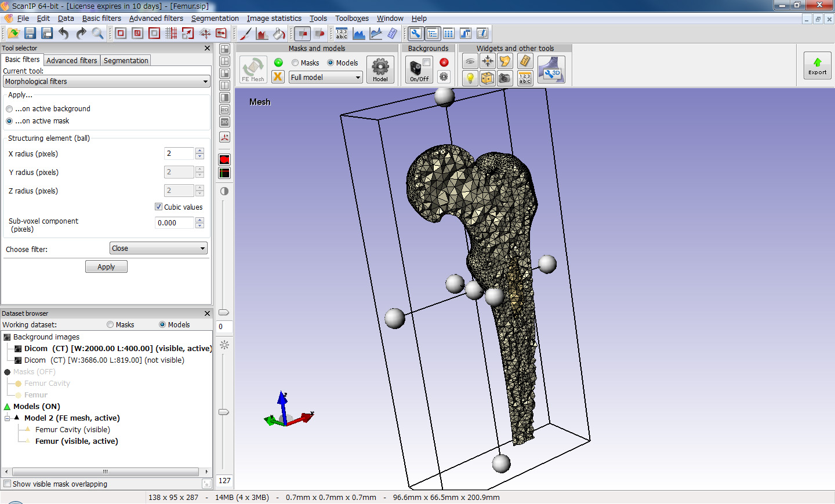Image resolution: width=835 pixels, height=504 pixels.
Task: Click the camera snapshot widget icon
Action: pyautogui.click(x=505, y=78)
